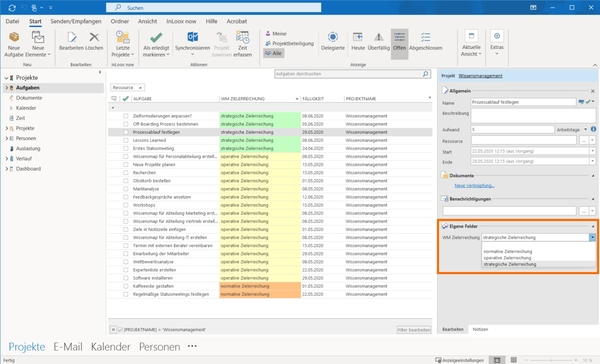Mark the task done with Als erledigt markieren
This screenshot has height=364, width=600.
pos(156,44)
